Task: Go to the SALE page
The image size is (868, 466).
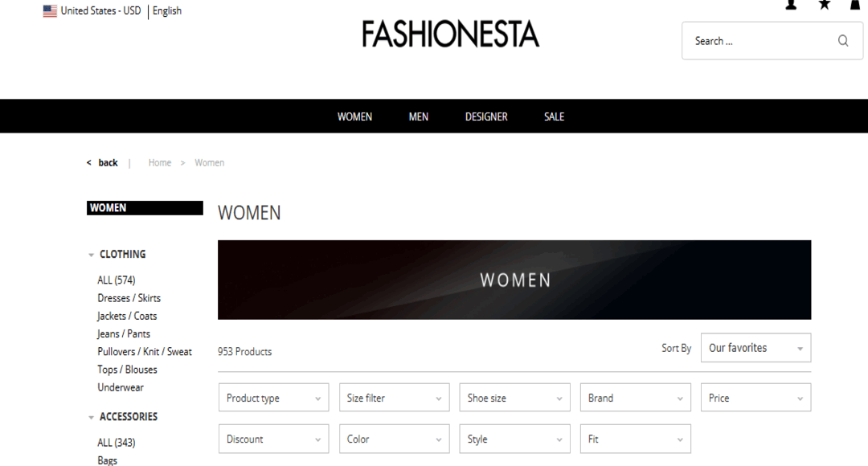Action: (x=554, y=116)
